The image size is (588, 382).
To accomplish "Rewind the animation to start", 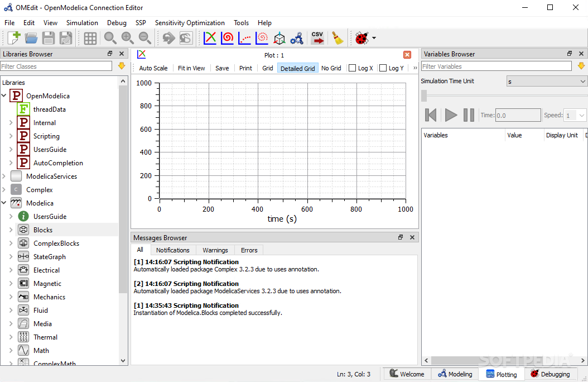I will pos(431,115).
